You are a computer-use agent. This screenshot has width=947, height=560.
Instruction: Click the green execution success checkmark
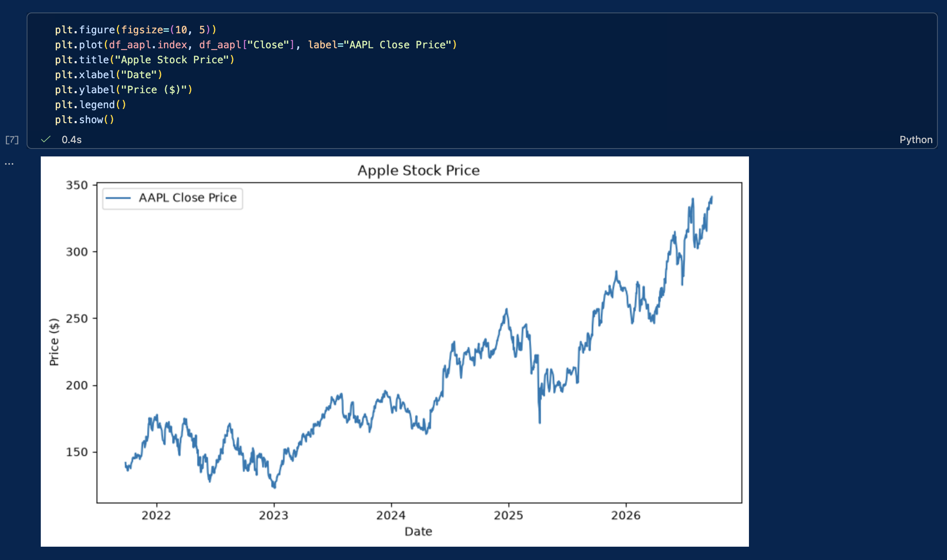click(46, 139)
